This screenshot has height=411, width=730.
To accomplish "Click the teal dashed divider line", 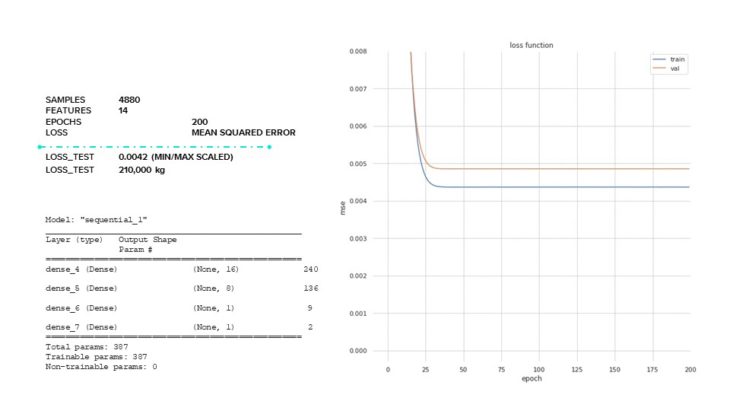I will point(154,147).
